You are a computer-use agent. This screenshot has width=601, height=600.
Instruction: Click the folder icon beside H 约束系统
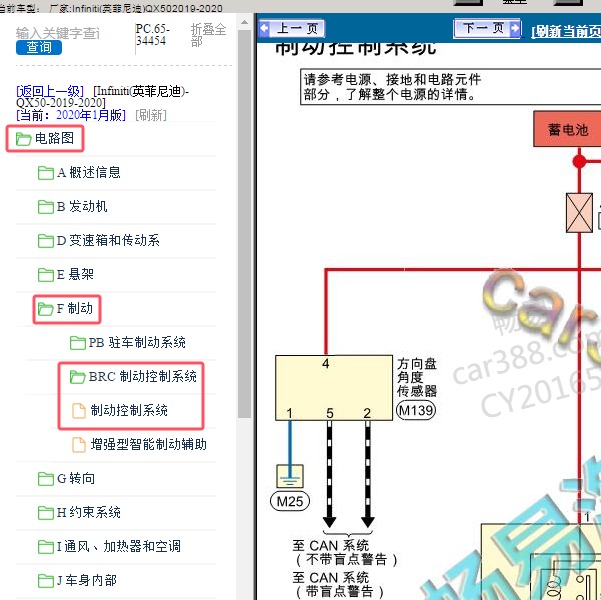click(x=46, y=513)
